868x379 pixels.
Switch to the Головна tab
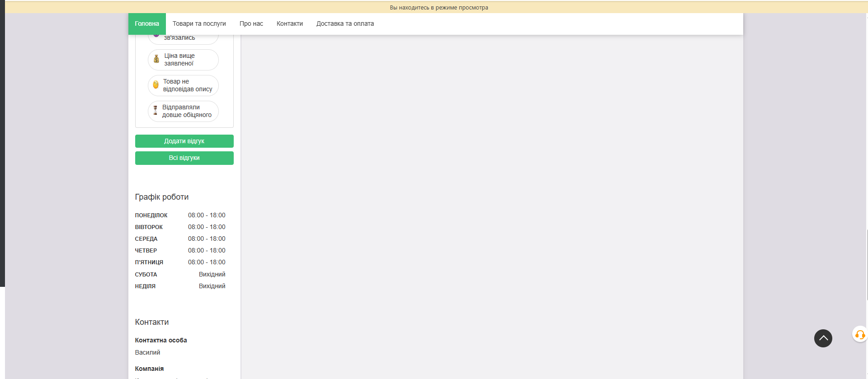[x=147, y=24]
